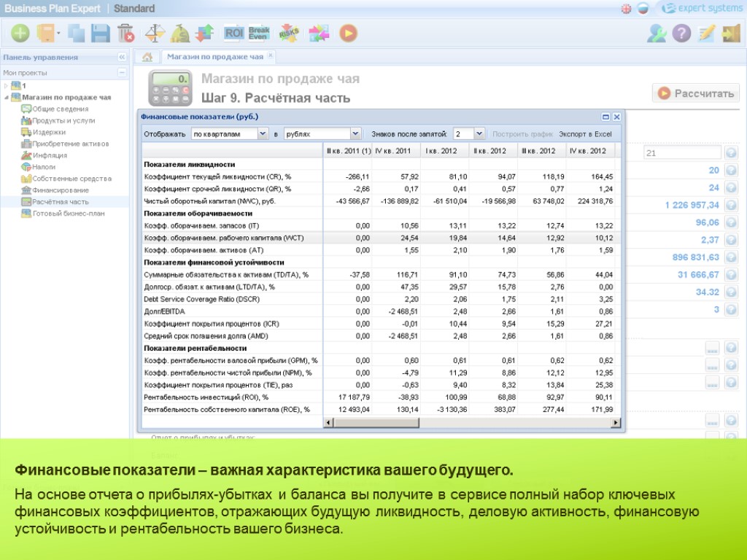Click the input field containing 21
The image size is (747, 560).
[x=682, y=153]
